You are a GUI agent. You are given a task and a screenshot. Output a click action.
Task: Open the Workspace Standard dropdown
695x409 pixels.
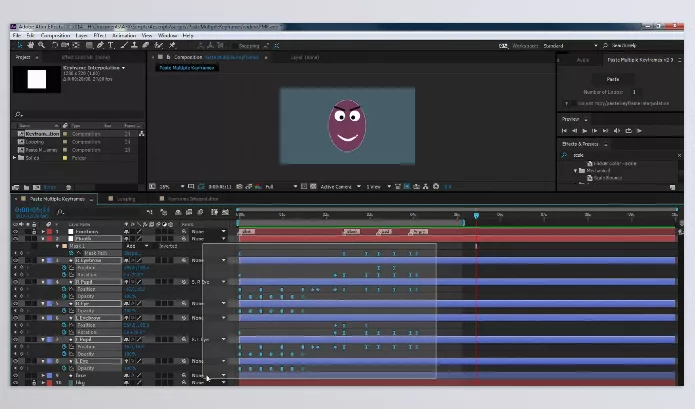(x=570, y=46)
